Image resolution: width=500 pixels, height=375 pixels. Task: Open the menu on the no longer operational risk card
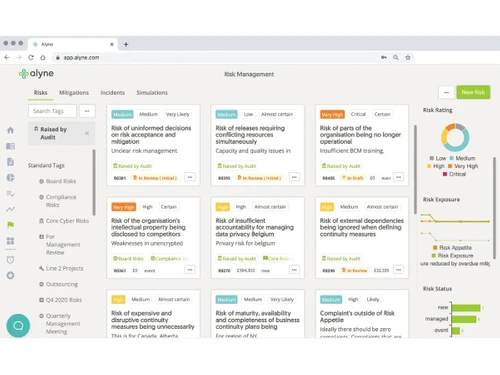(399, 177)
